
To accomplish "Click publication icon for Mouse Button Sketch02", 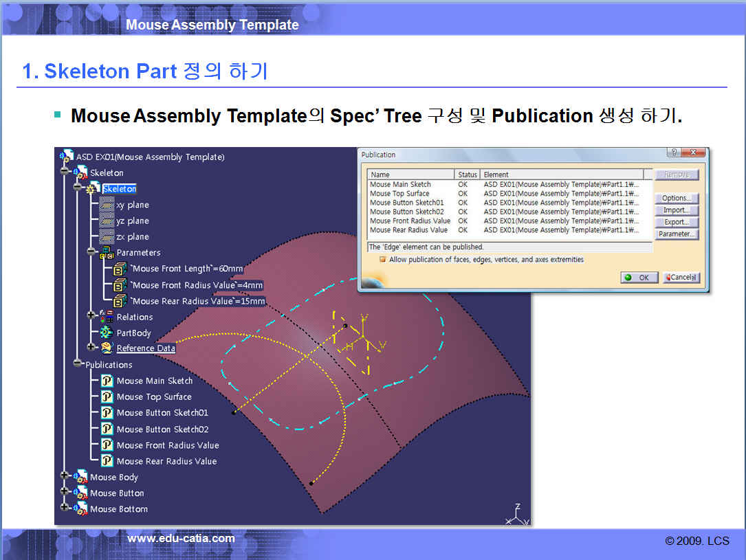I will tap(107, 429).
